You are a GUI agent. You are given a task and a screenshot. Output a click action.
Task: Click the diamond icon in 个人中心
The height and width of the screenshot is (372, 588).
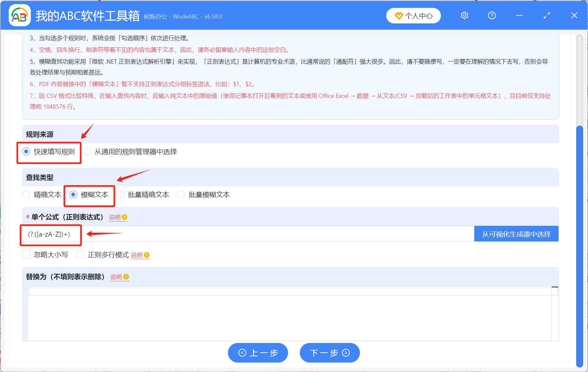[399, 16]
